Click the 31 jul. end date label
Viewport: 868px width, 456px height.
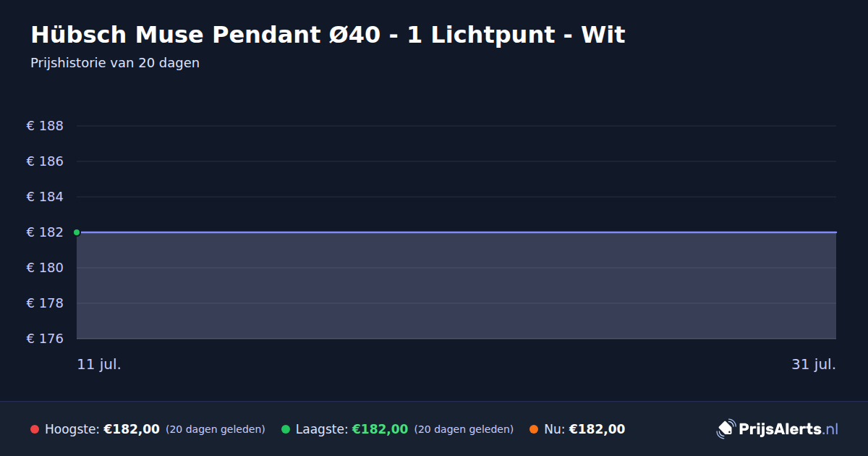pos(814,365)
